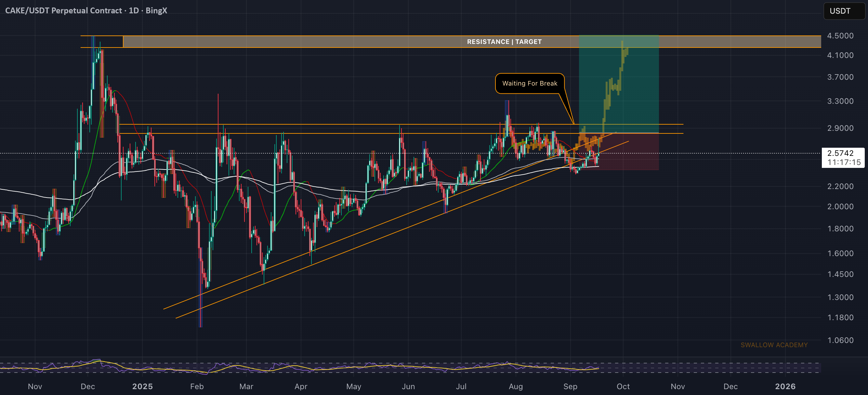Click the USDT currency button

pyautogui.click(x=844, y=11)
